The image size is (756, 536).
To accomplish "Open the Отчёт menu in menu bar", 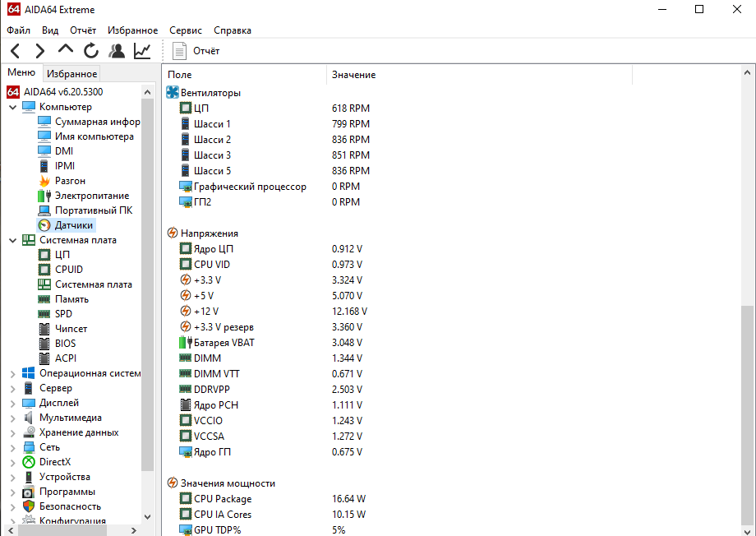I will (x=83, y=30).
